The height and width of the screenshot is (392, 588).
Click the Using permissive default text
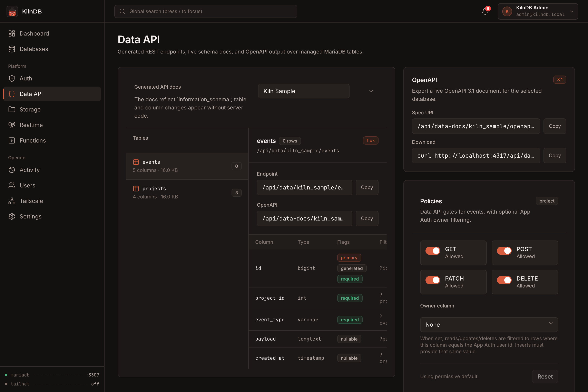click(x=449, y=376)
